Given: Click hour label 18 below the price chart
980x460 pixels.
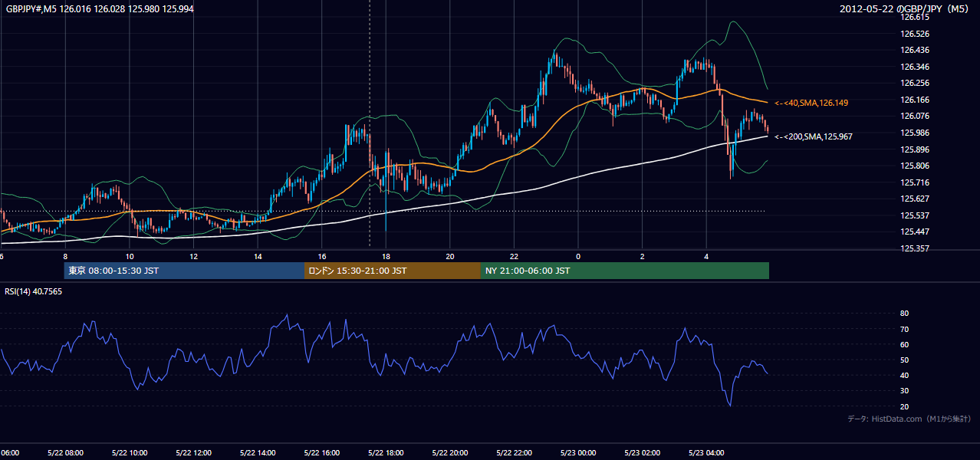Looking at the screenshot, I should coord(386,256).
